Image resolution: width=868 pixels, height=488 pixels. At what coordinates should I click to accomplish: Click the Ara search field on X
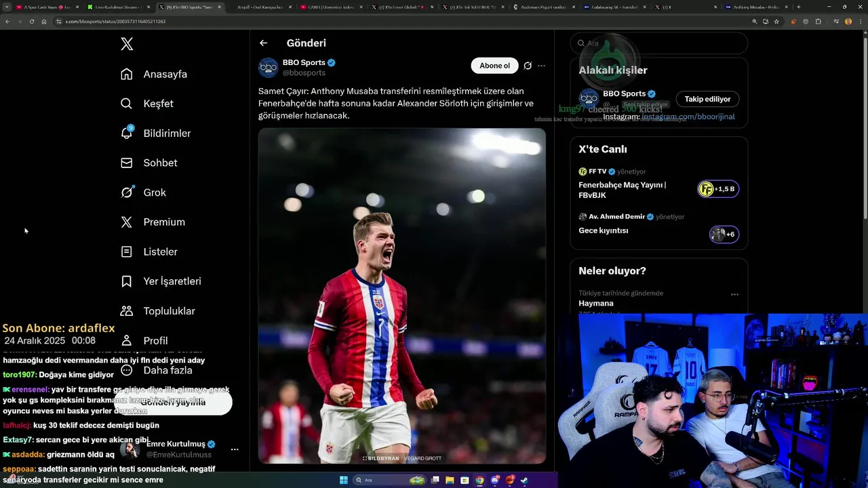coord(658,43)
